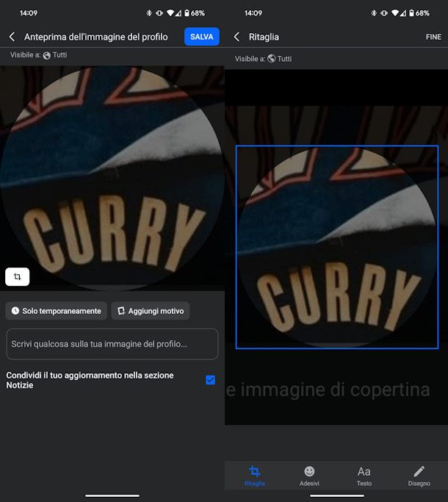Focus the Scrivi qualcosa text field
Viewport: 448px width, 502px height.
pyautogui.click(x=112, y=344)
